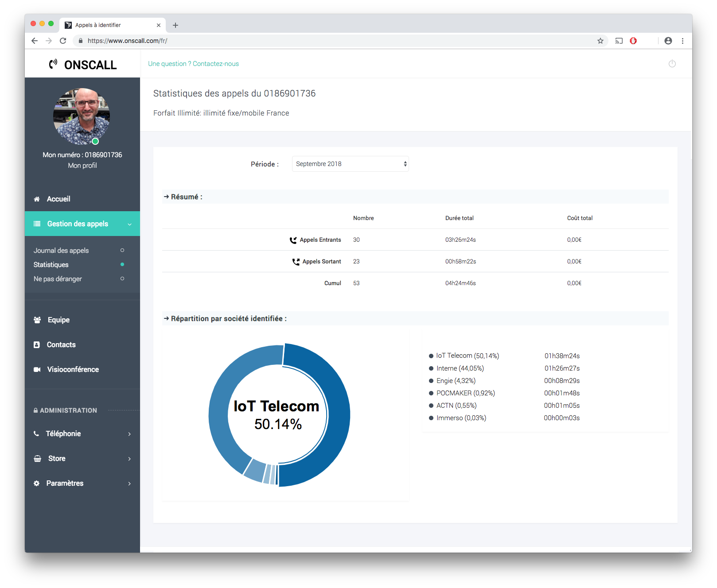Click the ONSCALL phone logo icon

(x=53, y=64)
